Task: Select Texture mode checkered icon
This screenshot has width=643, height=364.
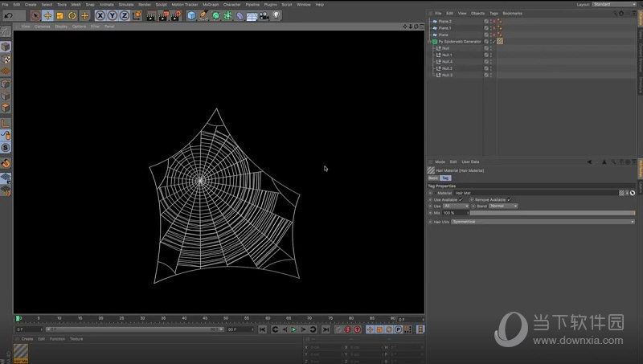Action: (6, 59)
